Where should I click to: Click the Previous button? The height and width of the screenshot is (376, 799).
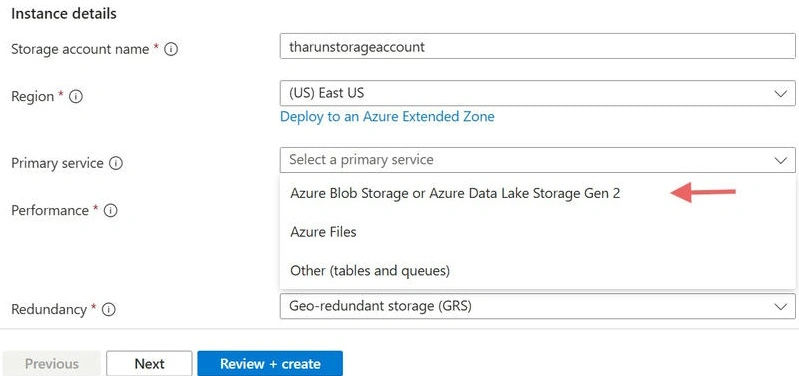[x=51, y=364]
